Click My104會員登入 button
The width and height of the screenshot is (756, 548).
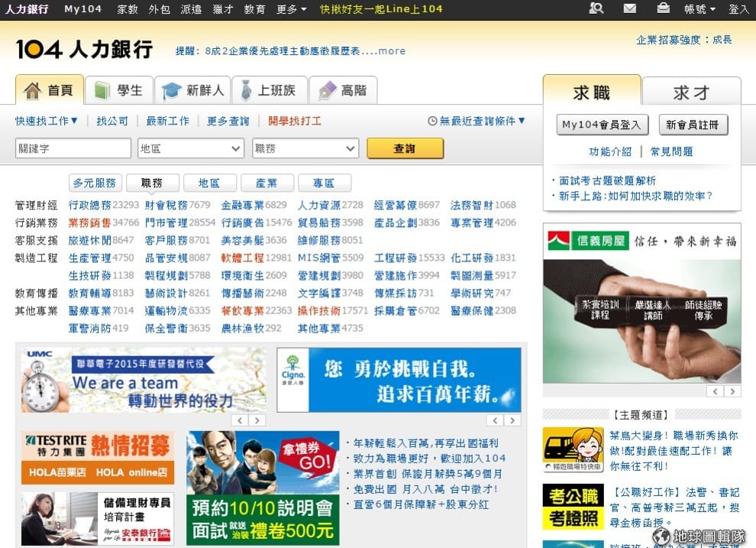pos(603,125)
